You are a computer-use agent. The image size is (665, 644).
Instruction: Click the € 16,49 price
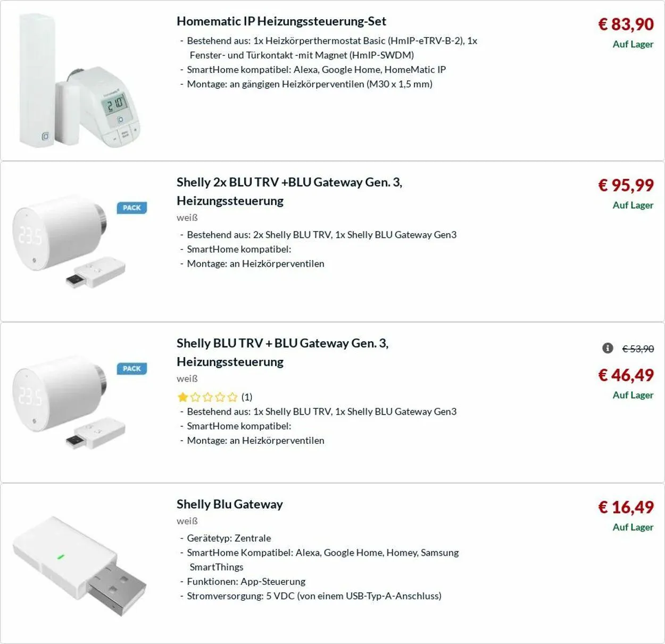(626, 507)
